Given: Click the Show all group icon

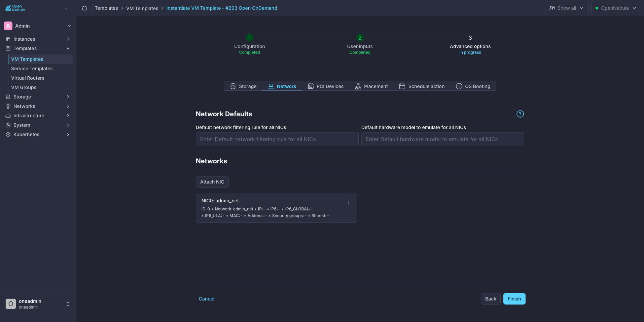Looking at the screenshot, I should (x=552, y=8).
